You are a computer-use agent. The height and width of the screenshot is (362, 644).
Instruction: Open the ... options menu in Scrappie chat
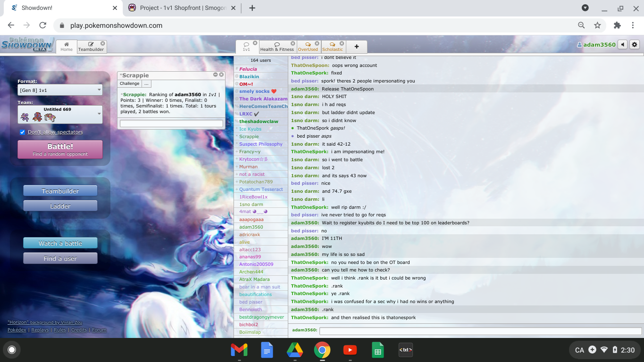point(146,83)
